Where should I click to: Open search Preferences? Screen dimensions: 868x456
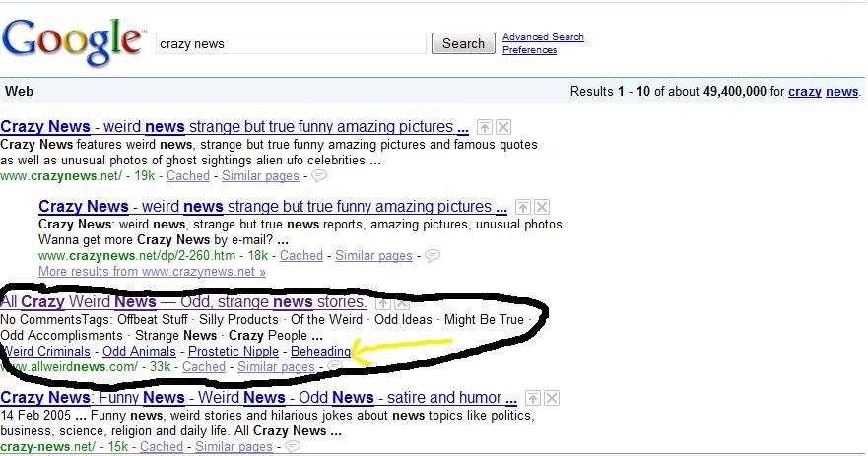click(530, 50)
